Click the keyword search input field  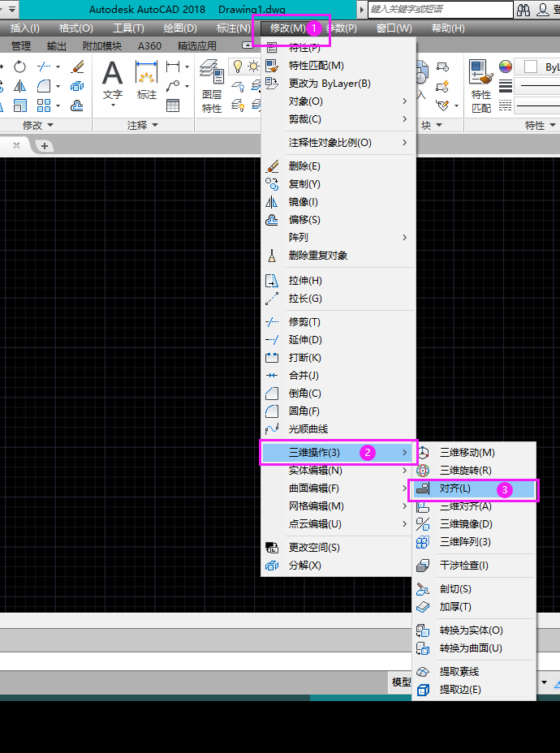[x=441, y=9]
